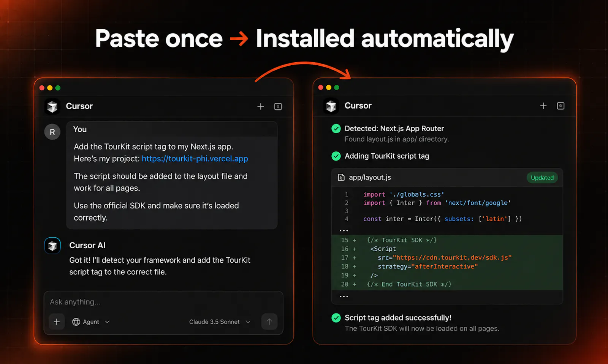This screenshot has height=364, width=608.
Task: Click the file icon beside app/layout.js
Action: (x=341, y=178)
